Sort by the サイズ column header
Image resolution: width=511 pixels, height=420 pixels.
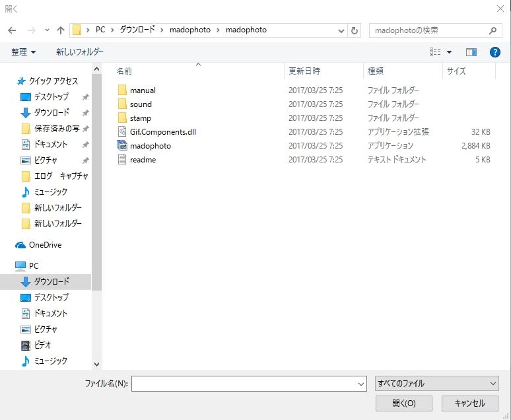[456, 71]
